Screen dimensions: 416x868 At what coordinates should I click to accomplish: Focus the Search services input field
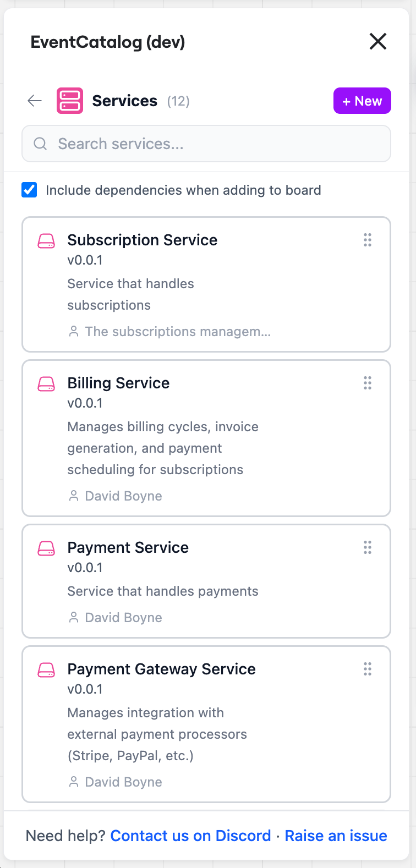point(220,144)
